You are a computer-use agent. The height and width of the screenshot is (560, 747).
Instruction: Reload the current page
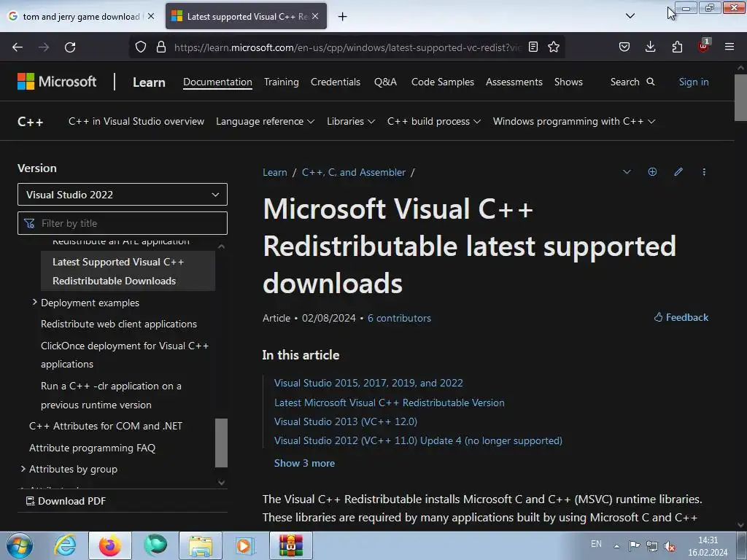(70, 47)
